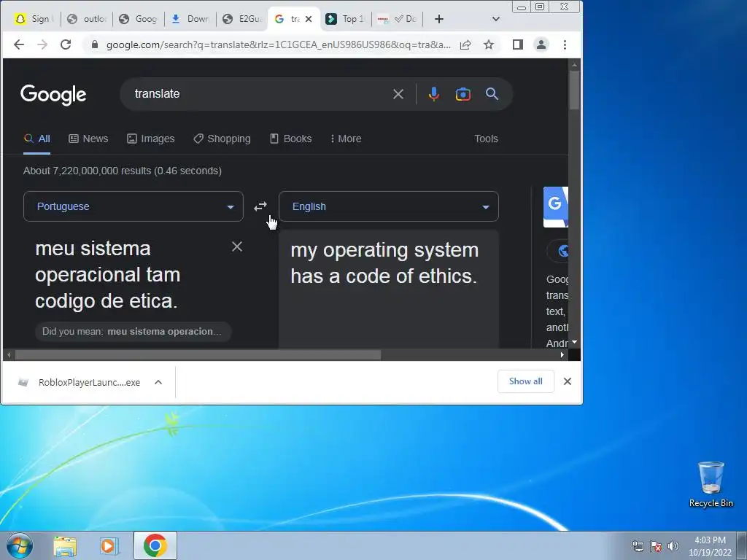Switch to the News results tab

(88, 139)
